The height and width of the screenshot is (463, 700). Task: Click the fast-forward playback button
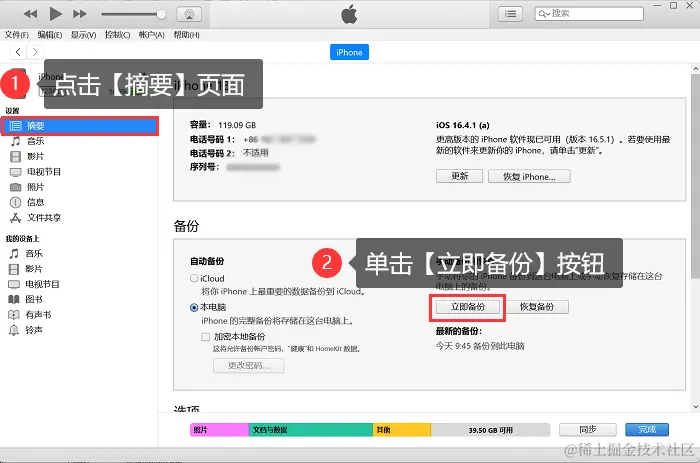(79, 14)
